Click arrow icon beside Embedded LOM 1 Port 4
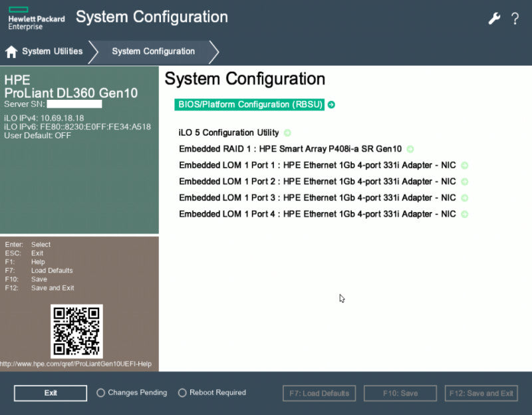 (x=465, y=214)
